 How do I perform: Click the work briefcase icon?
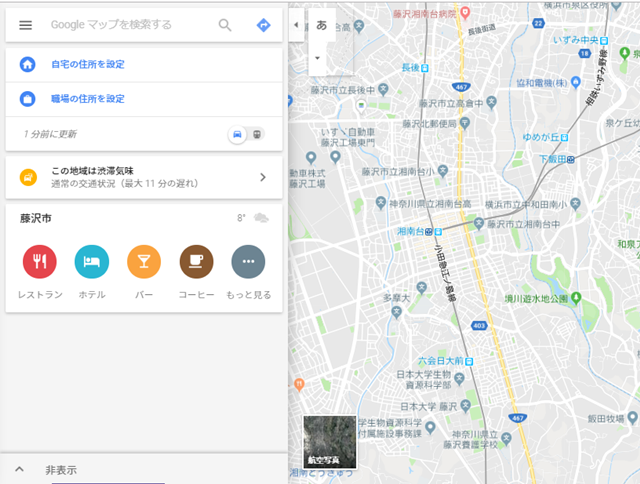click(27, 99)
